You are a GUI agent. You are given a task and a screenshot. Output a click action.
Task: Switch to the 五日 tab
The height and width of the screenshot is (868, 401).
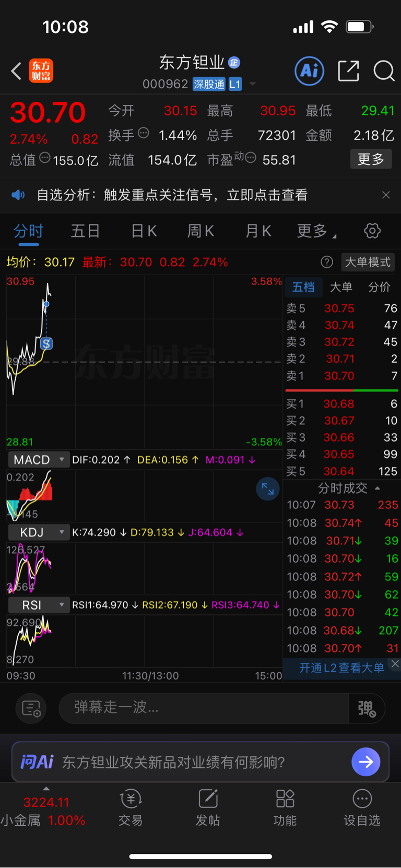85,231
